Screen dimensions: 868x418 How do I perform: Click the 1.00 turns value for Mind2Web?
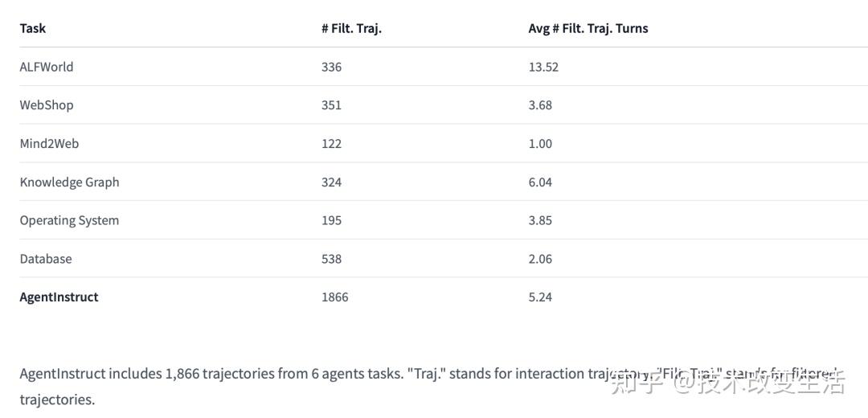[x=540, y=143]
